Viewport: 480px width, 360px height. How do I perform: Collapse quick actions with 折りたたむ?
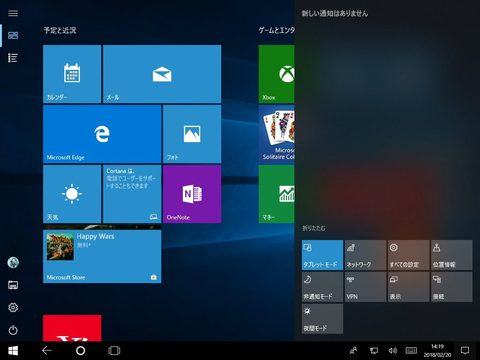click(314, 228)
